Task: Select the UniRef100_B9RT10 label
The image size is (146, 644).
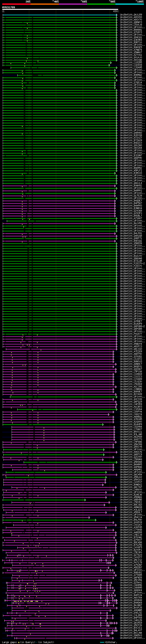Action: (x=131, y=42)
